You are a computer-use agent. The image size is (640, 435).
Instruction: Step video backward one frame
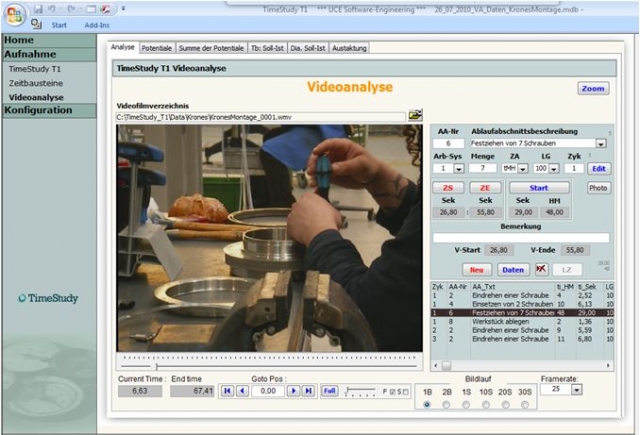pyautogui.click(x=242, y=391)
